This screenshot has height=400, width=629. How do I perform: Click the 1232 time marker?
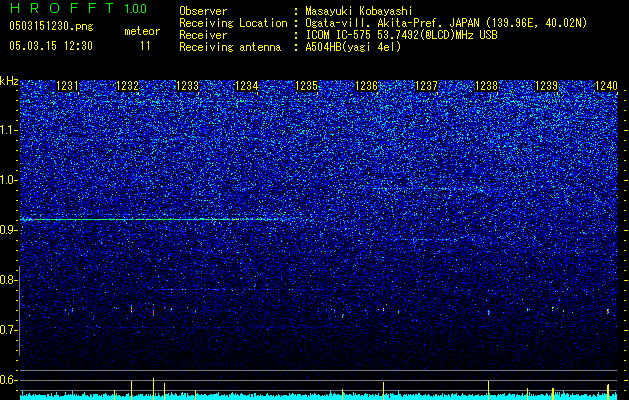point(127,86)
